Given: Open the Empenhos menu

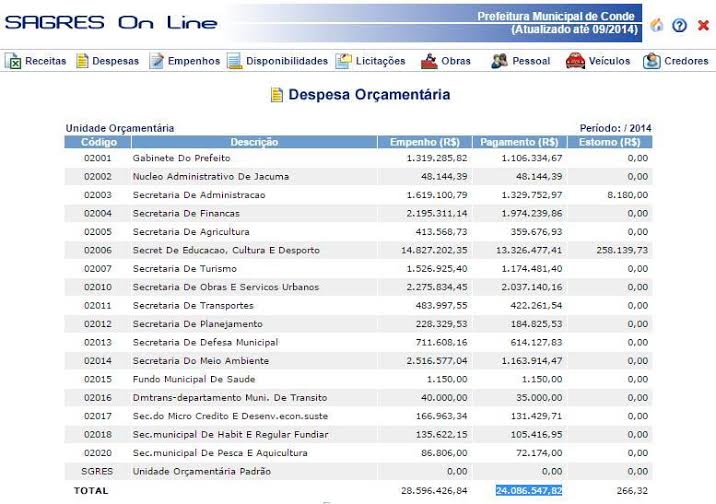Looking at the screenshot, I should tap(194, 61).
